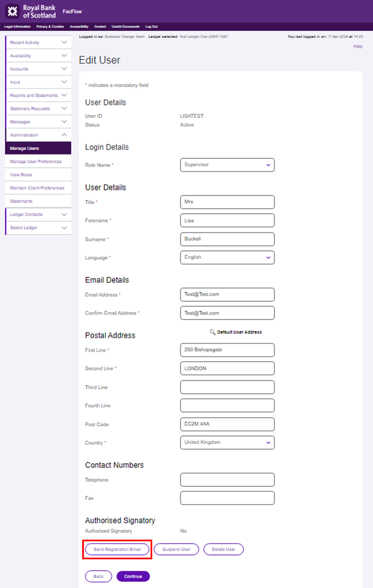Open the Language dropdown
This screenshot has width=373, height=588.
(227, 257)
